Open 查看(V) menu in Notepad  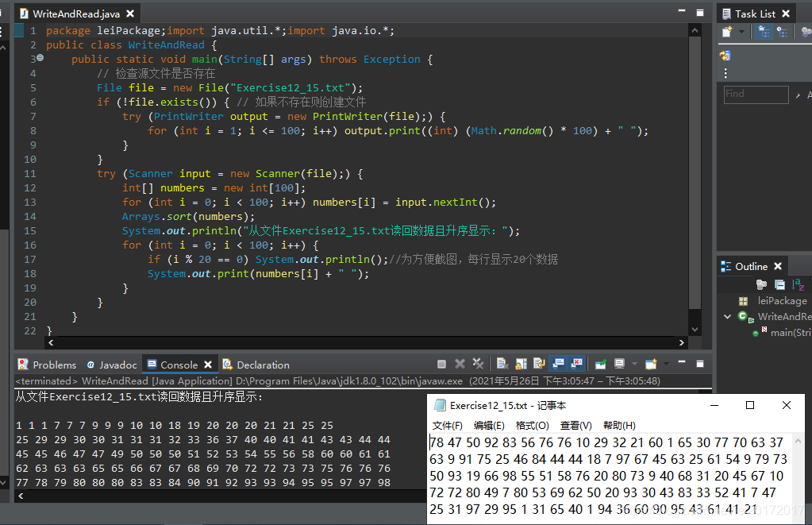pos(575,426)
